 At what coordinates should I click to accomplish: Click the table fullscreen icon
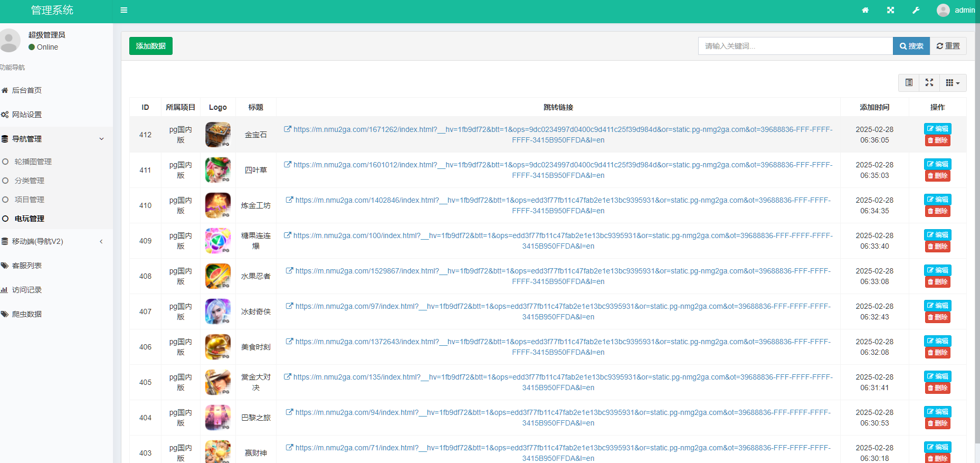point(929,83)
